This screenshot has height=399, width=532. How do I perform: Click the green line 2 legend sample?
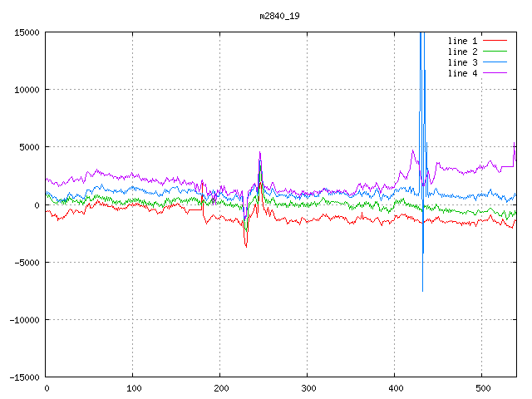point(495,52)
